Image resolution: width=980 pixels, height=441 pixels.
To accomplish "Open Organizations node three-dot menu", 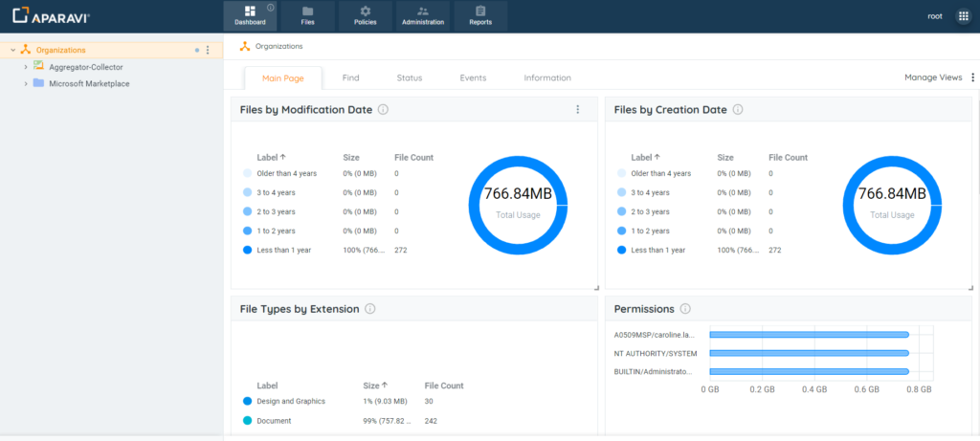I will (x=208, y=50).
